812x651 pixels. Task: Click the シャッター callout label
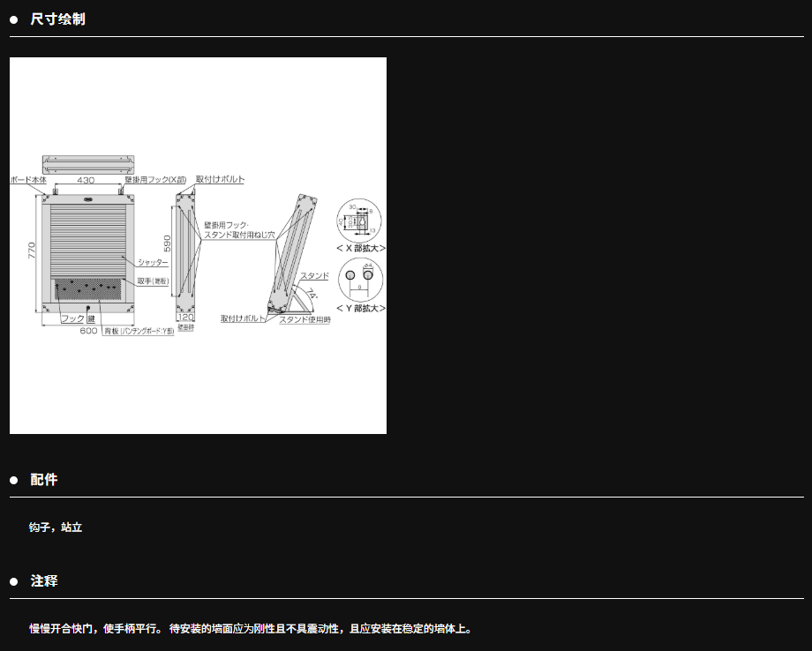click(x=153, y=263)
